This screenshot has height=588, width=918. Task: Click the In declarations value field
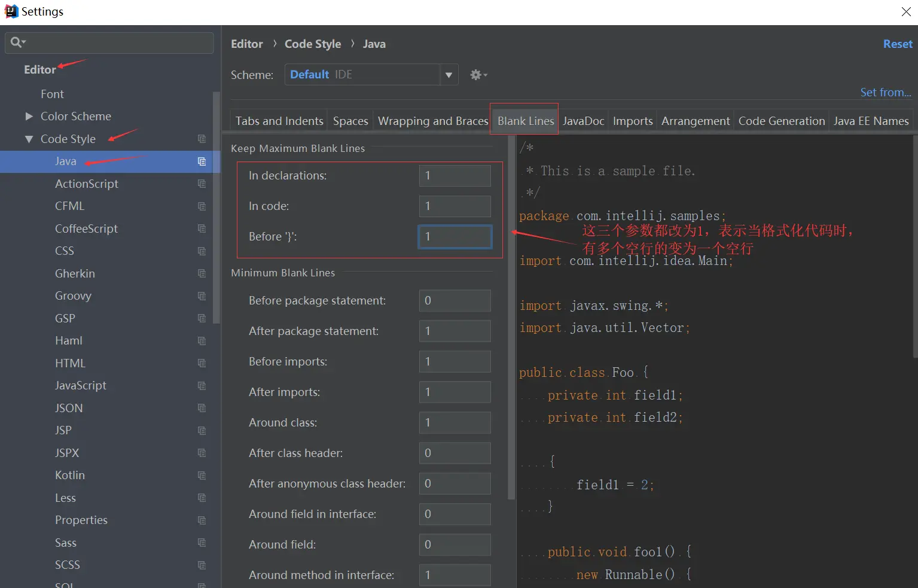(455, 176)
